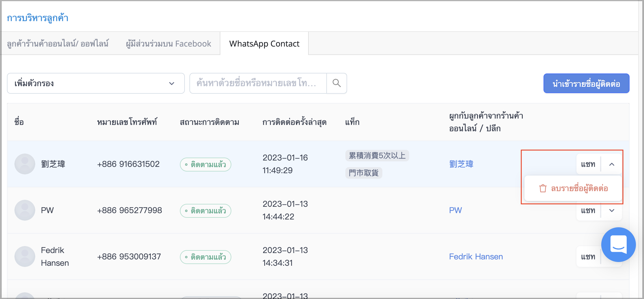Image resolution: width=644 pixels, height=299 pixels.
Task: Select the WhatsApp Contact tab
Action: [x=264, y=44]
